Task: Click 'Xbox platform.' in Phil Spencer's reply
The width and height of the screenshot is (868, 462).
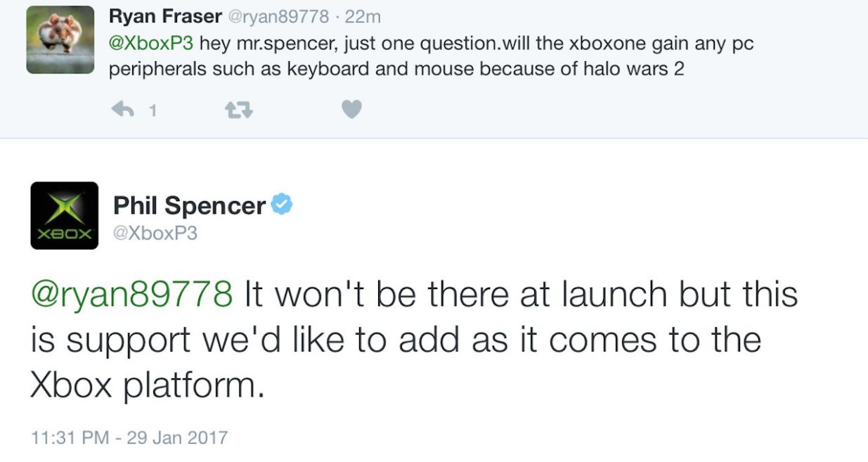Action: click(148, 385)
